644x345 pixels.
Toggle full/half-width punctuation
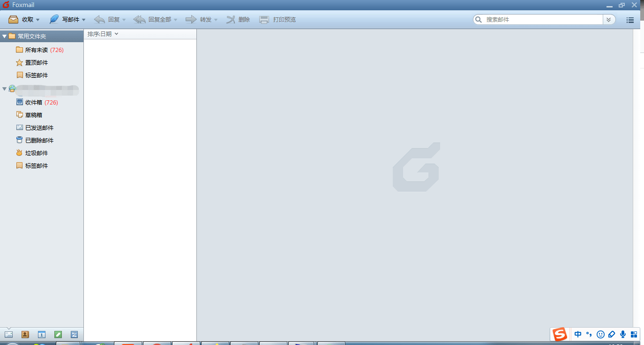coord(589,334)
